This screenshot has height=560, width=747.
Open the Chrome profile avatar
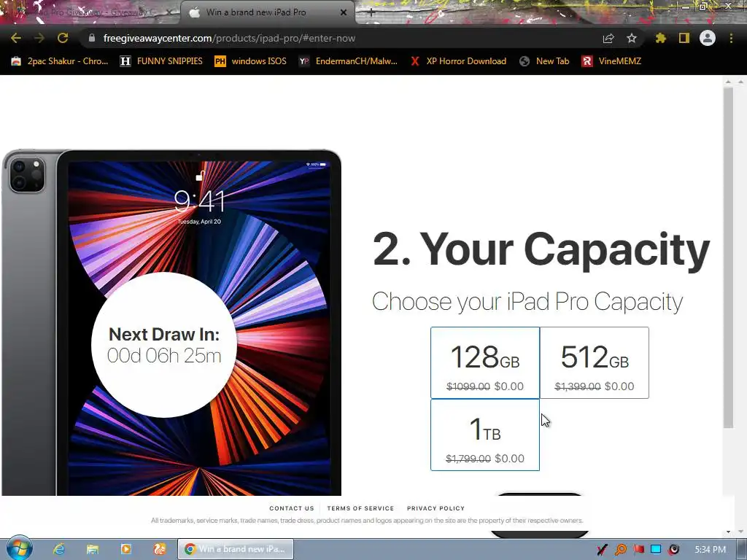click(x=708, y=38)
